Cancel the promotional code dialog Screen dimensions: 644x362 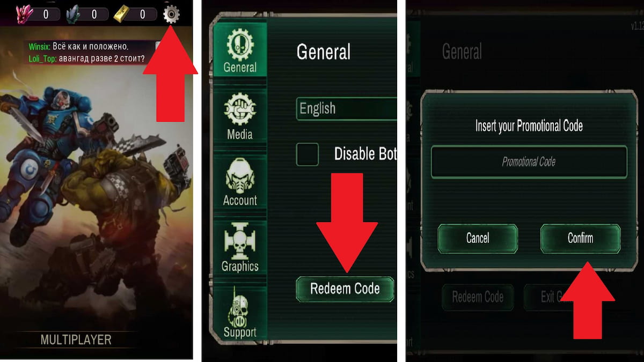(x=478, y=238)
